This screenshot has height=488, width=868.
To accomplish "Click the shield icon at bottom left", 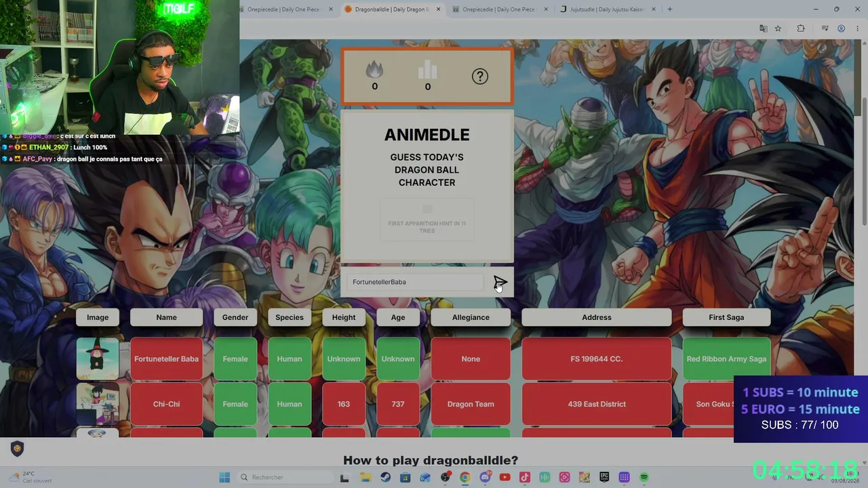I will 17,448.
